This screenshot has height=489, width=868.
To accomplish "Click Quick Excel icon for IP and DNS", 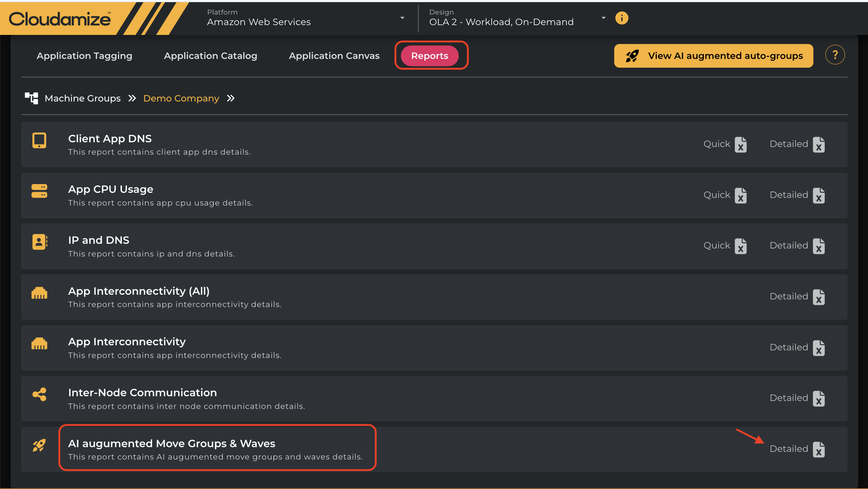I will pos(741,246).
